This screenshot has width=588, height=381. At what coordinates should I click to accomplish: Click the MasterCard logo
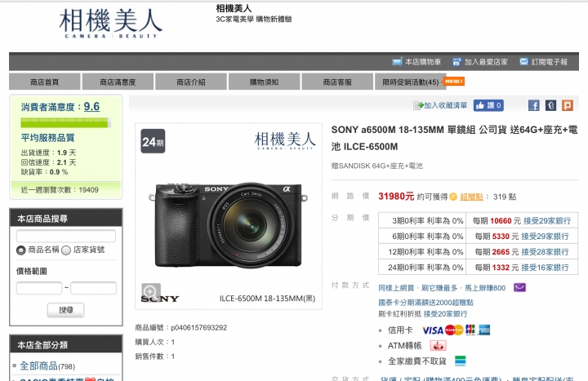[x=454, y=330]
